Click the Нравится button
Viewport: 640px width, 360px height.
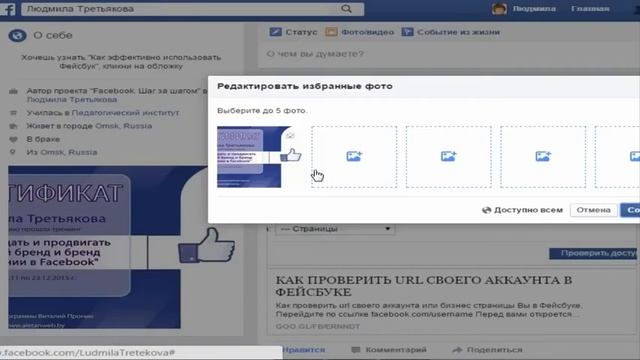(304, 350)
